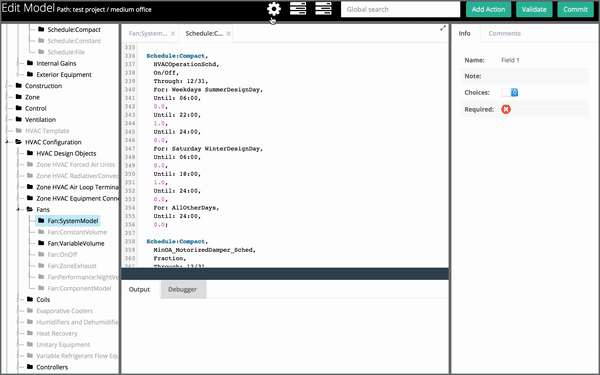Select Unitary Equipment tree item
The height and width of the screenshot is (375, 600).
(x=63, y=344)
